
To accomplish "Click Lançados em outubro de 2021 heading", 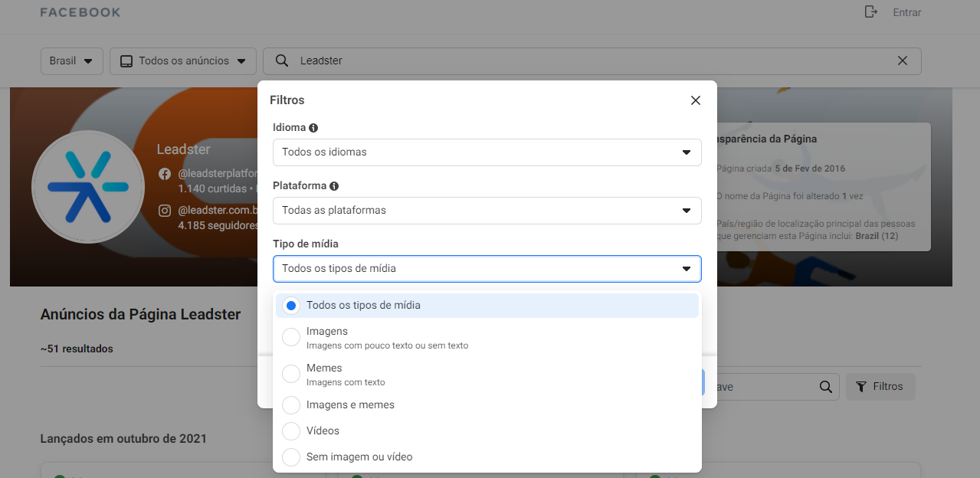I will click(x=123, y=439).
